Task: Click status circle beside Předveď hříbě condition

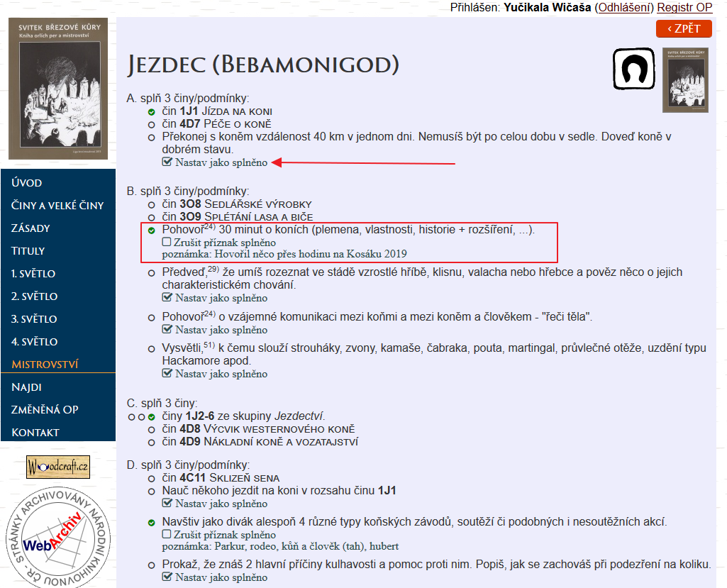Action: pyautogui.click(x=151, y=273)
